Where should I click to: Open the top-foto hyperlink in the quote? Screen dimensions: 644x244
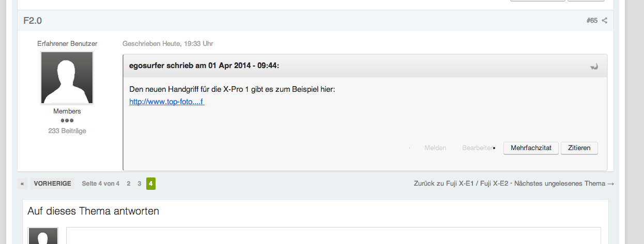click(167, 102)
